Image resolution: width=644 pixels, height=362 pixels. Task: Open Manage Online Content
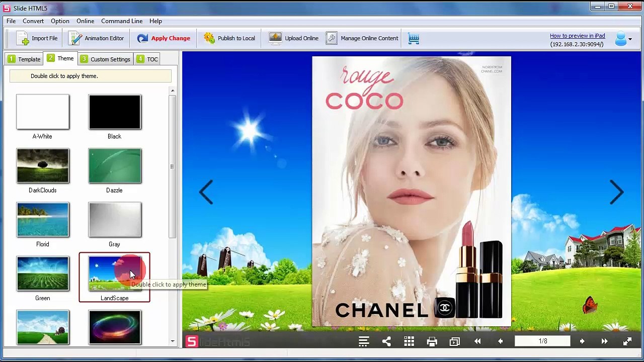click(x=362, y=38)
